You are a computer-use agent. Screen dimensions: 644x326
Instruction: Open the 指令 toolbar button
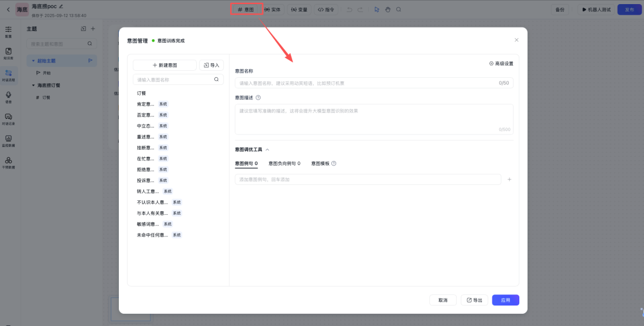point(326,9)
